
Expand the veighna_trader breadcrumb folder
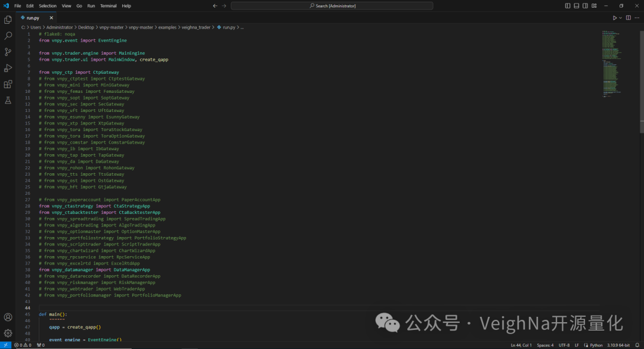197,27
